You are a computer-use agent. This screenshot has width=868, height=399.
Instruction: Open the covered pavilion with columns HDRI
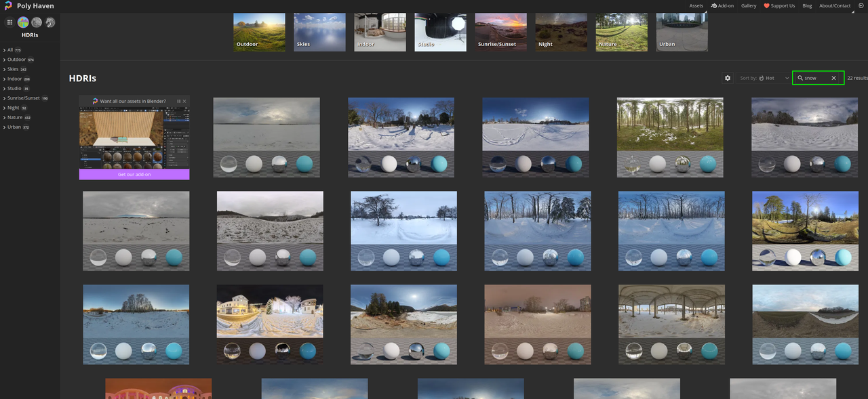(x=671, y=324)
